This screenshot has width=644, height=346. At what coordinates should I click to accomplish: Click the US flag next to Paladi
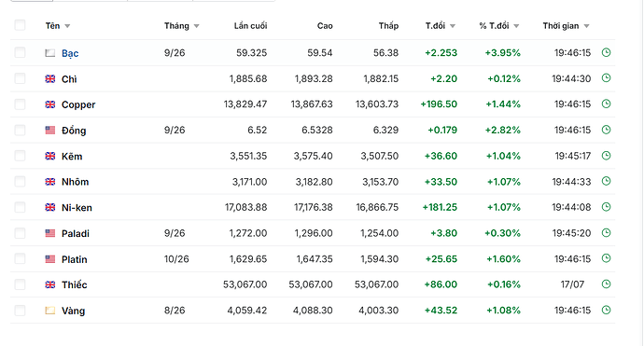click(50, 233)
